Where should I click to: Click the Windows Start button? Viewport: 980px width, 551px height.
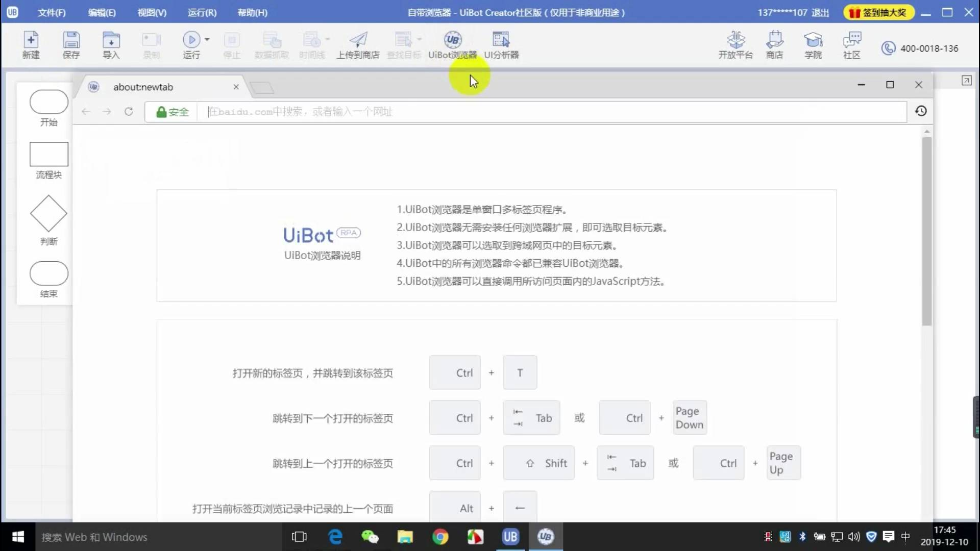click(x=18, y=537)
